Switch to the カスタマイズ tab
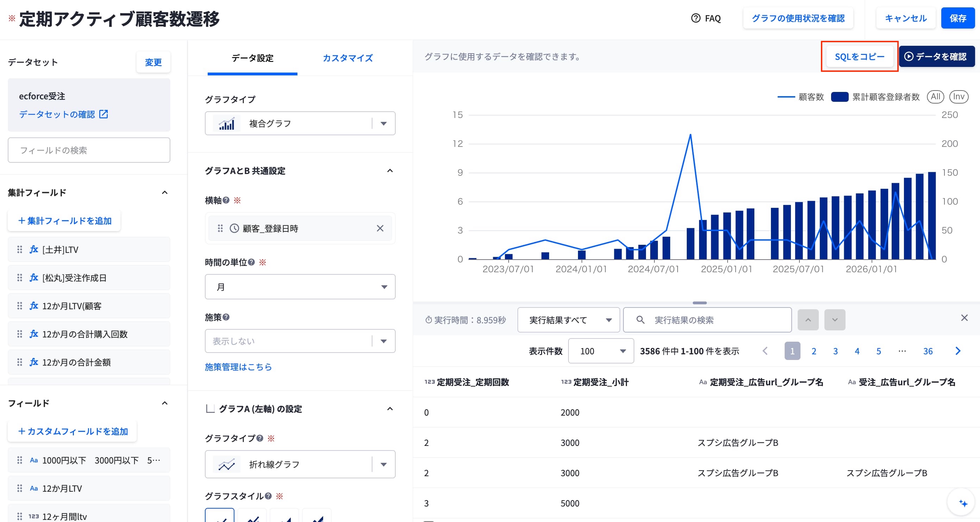Image resolution: width=980 pixels, height=522 pixels. pos(347,58)
